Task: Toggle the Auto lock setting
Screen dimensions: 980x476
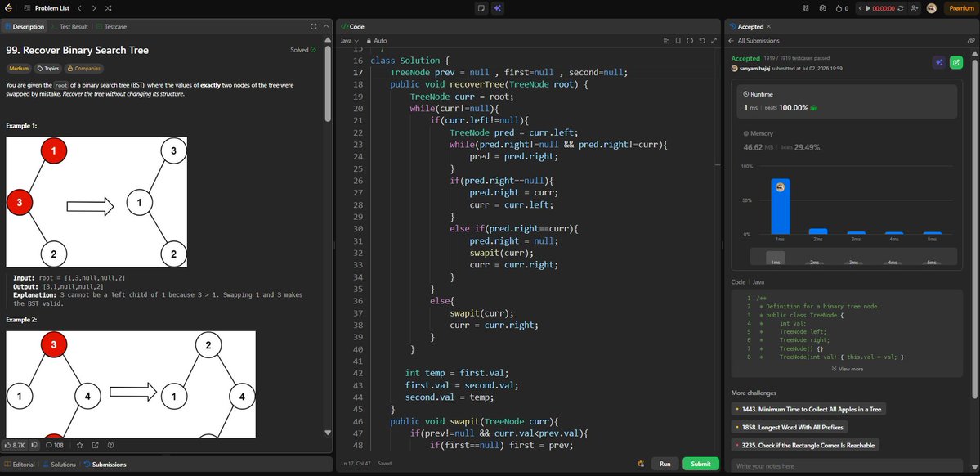Action: [377, 41]
